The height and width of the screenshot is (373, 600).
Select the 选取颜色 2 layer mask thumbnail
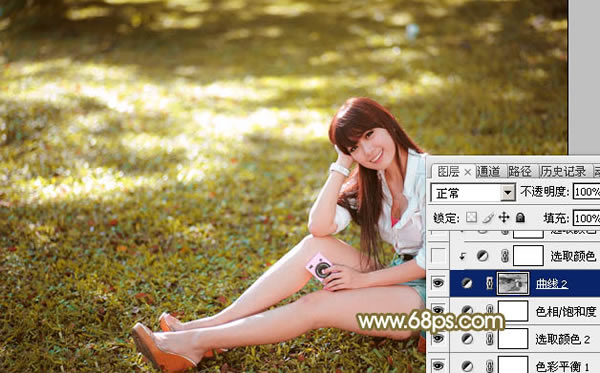pyautogui.click(x=513, y=339)
